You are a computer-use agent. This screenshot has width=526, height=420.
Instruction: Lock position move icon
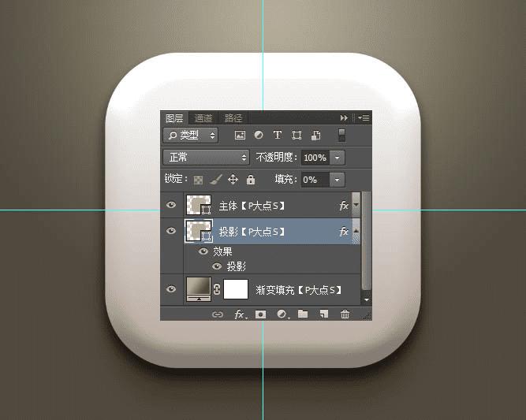pyautogui.click(x=233, y=180)
